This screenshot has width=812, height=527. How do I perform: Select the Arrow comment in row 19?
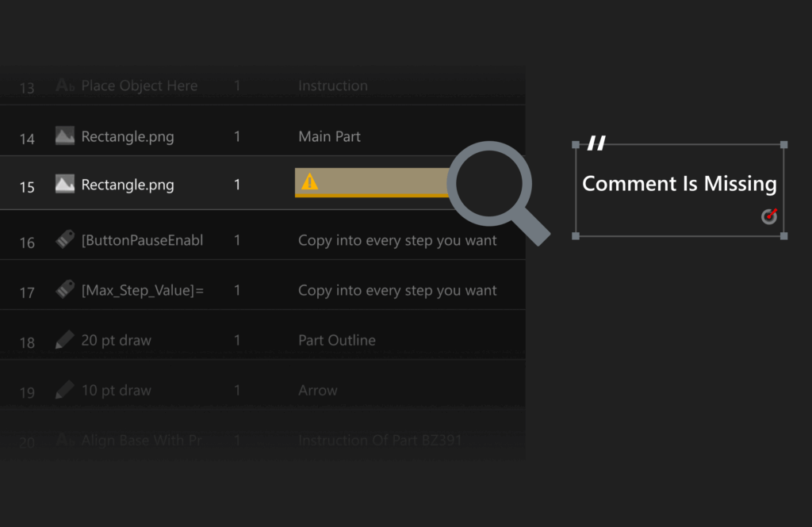[x=318, y=390]
